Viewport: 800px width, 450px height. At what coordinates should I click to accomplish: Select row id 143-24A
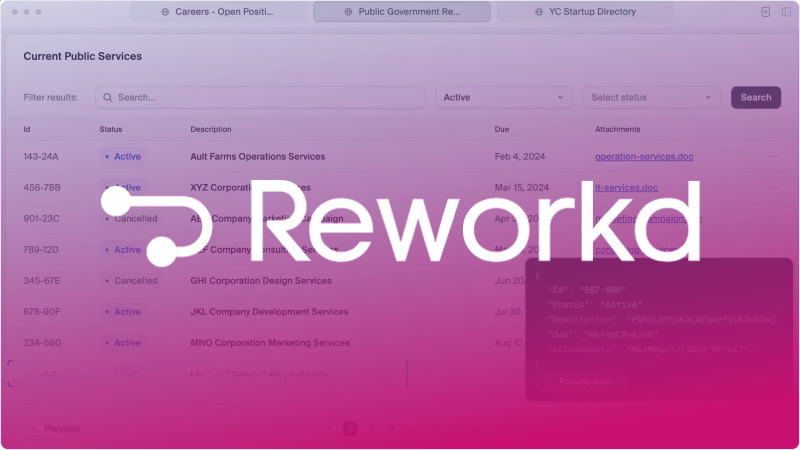coord(41,157)
